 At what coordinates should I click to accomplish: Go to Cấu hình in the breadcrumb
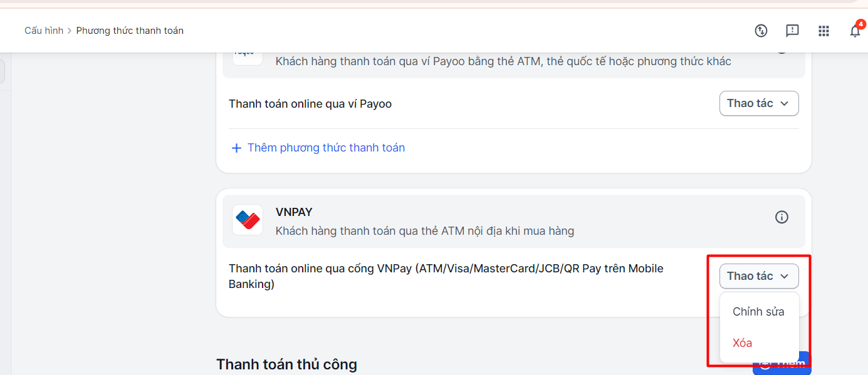pos(44,31)
